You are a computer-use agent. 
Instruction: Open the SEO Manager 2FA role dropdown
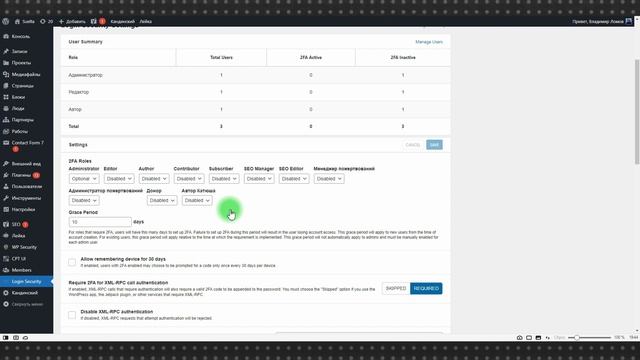pos(259,179)
